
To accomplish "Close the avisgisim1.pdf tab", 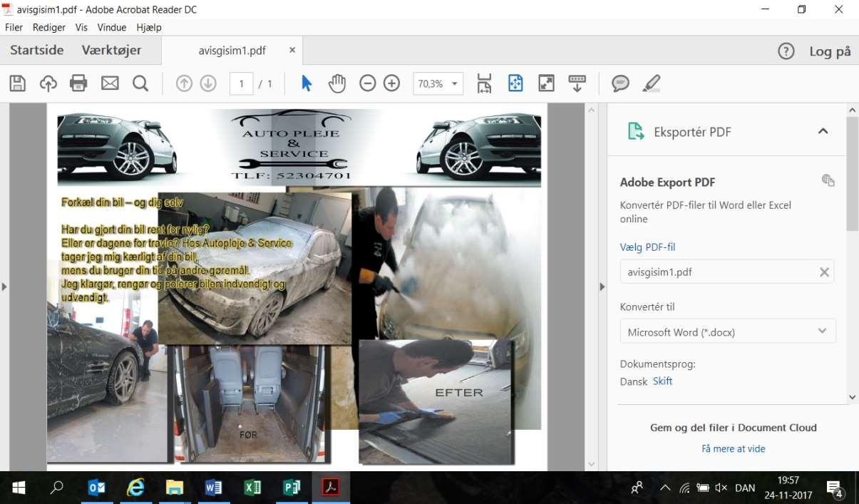I will tap(292, 51).
